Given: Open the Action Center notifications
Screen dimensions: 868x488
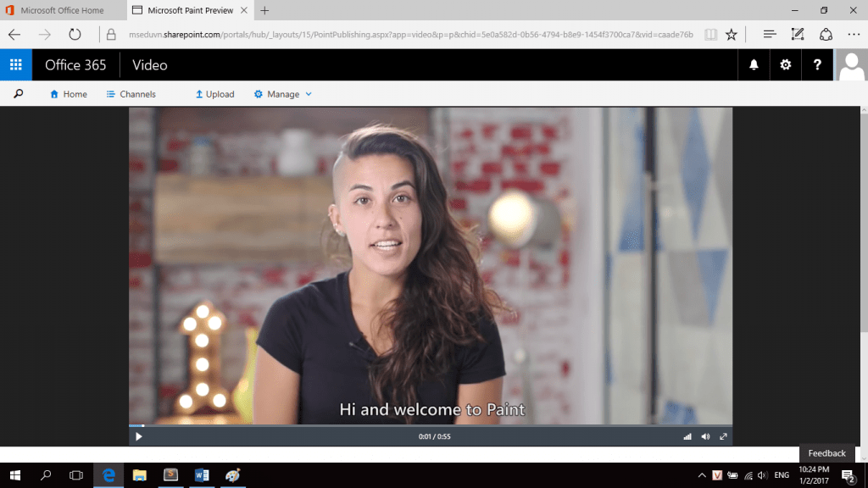Looking at the screenshot, I should [848, 475].
